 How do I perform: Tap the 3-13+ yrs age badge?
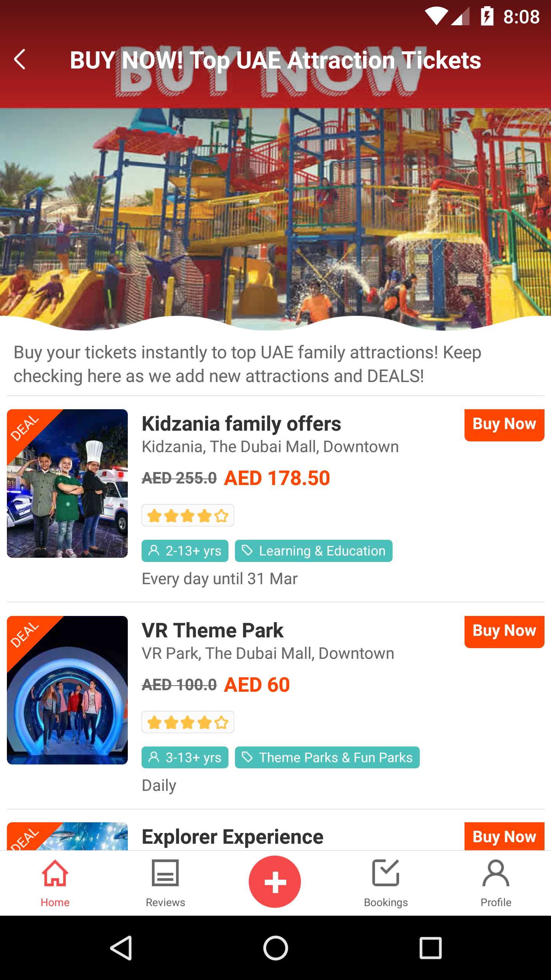(185, 758)
